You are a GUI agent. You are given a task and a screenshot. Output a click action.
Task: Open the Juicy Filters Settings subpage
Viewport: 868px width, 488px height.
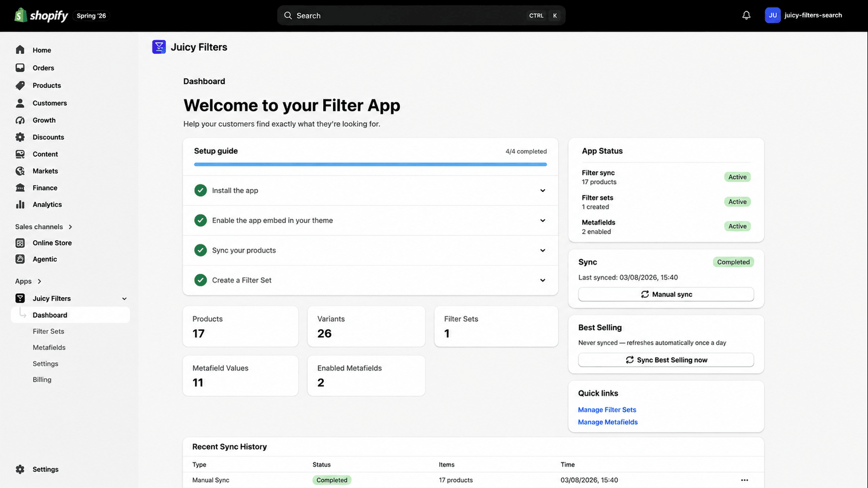click(46, 364)
